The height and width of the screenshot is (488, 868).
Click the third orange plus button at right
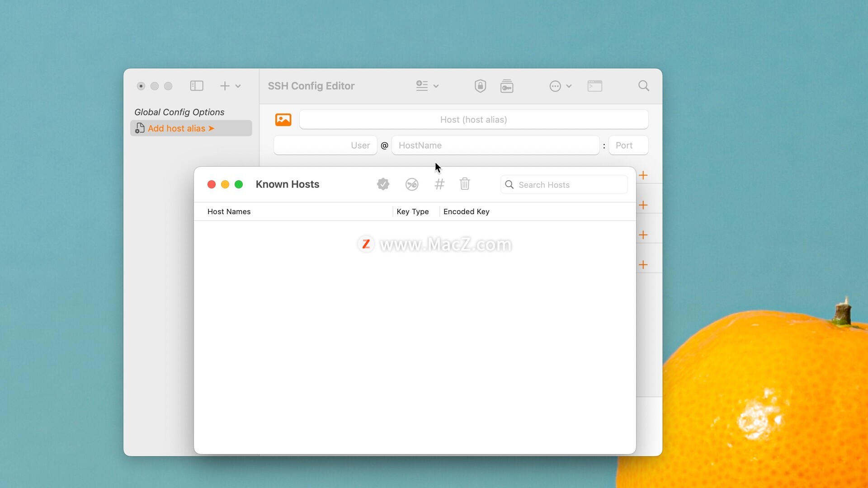click(x=643, y=235)
